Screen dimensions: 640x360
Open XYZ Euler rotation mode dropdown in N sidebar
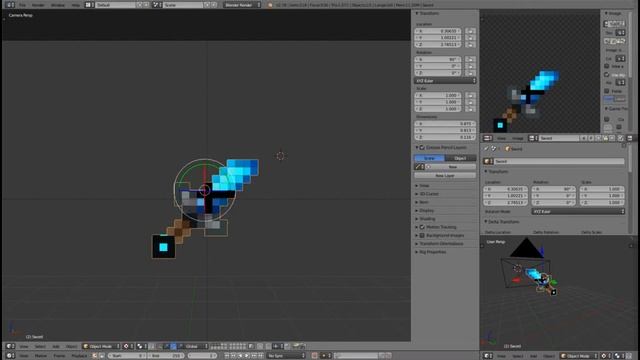coord(445,81)
